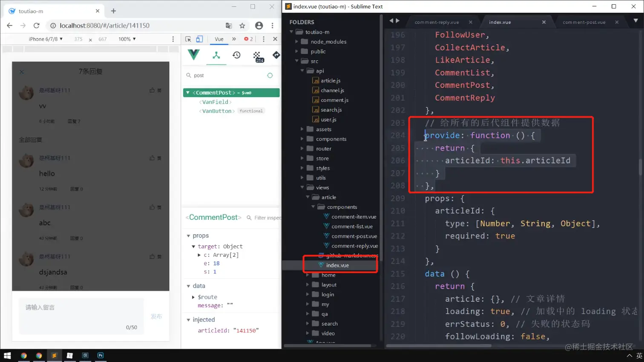Switch to comment-reply.vue tab in Sublime
Screen dimensions: 644x362
click(437, 22)
